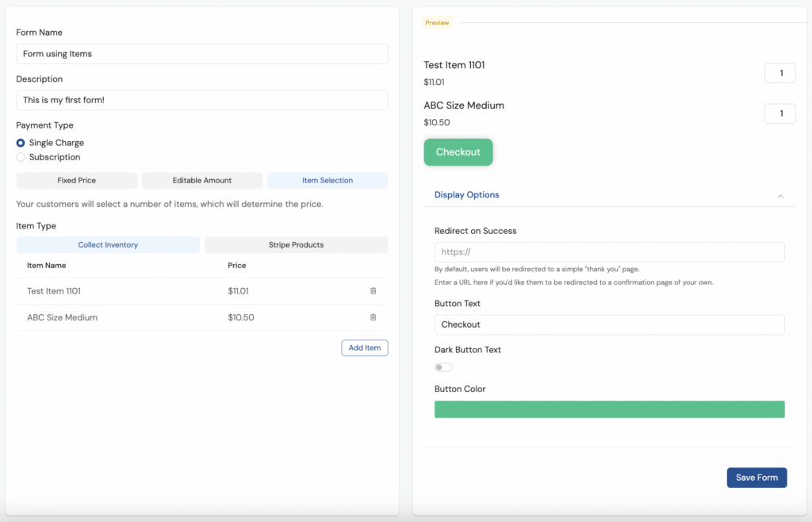
Task: Switch to the Fixed Price tab
Action: (76, 180)
